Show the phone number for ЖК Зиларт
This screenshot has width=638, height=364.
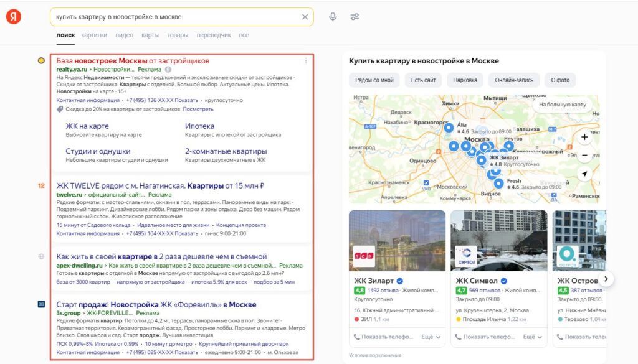coord(384,337)
